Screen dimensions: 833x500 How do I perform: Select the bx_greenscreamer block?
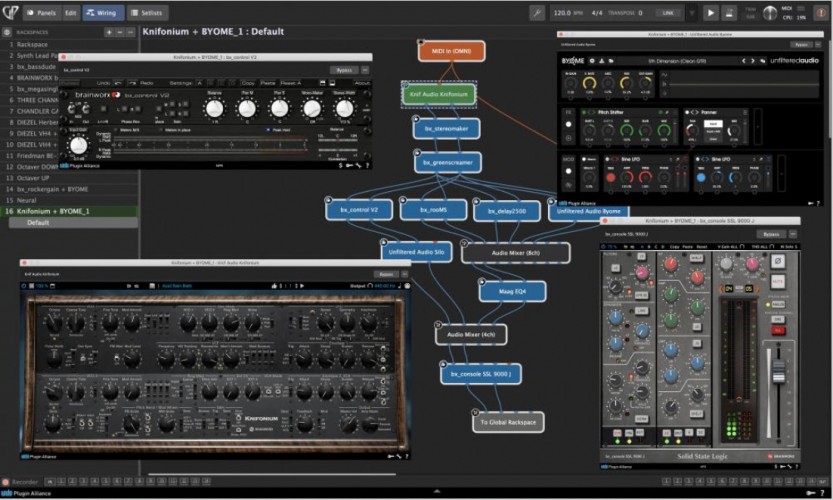tap(448, 163)
